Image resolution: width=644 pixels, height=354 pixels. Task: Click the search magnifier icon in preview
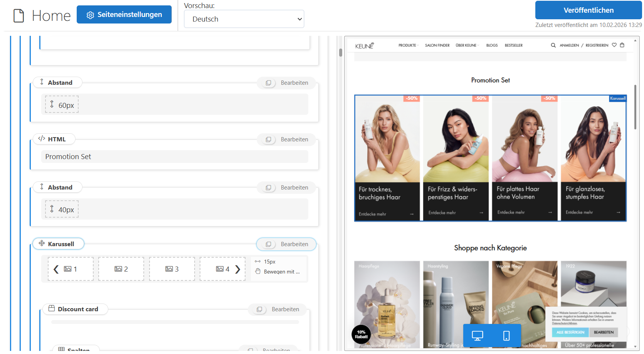click(x=553, y=45)
